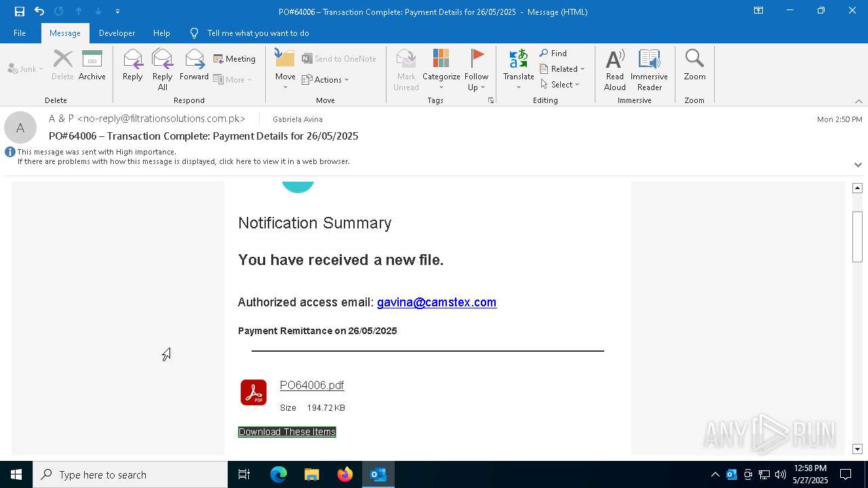The width and height of the screenshot is (868, 488).
Task: Click the sender avatar with letter A
Action: pyautogui.click(x=20, y=127)
